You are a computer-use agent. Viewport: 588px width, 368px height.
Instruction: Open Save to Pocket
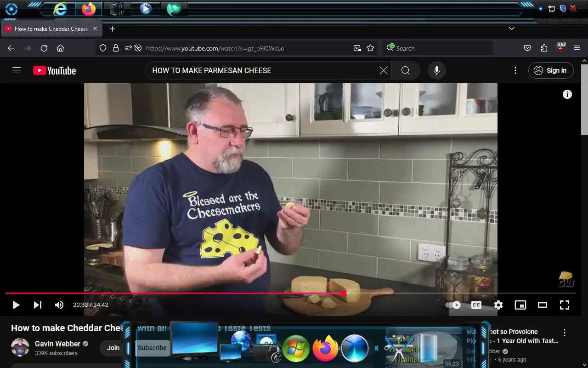527,48
